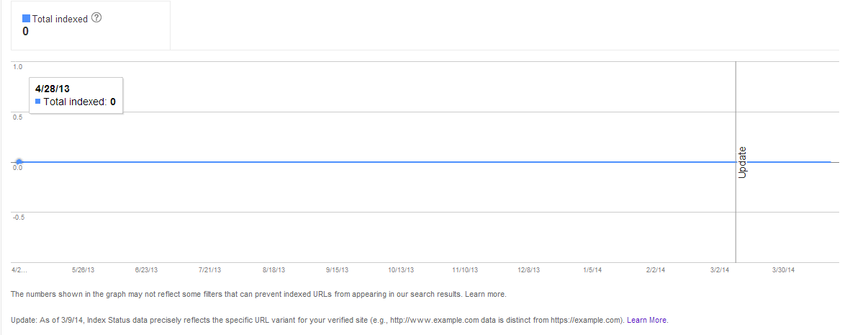Pick the 10/13/13 axis date label

[x=401, y=270]
